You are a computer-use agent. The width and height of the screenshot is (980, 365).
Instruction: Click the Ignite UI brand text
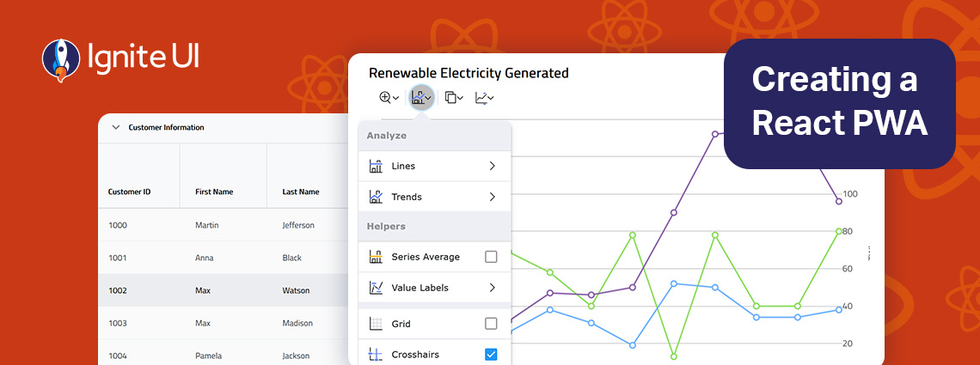143,57
